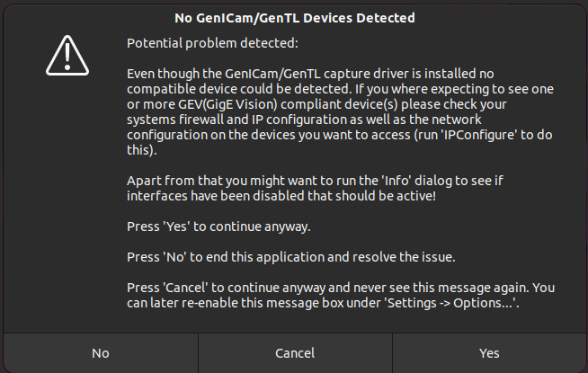The height and width of the screenshot is (373, 588).
Task: Click the 'GEV(GigE Vision)' text
Action: coord(227,104)
